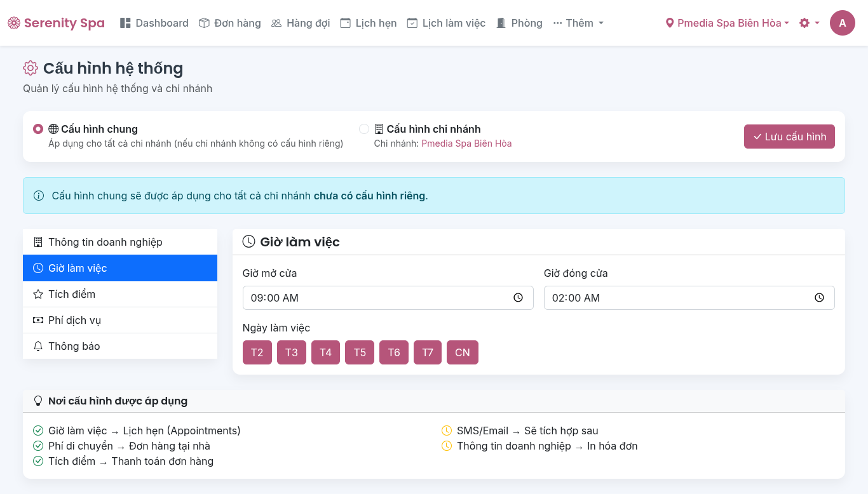
Task: Click the Hàng đợi people icon
Action: coord(276,23)
